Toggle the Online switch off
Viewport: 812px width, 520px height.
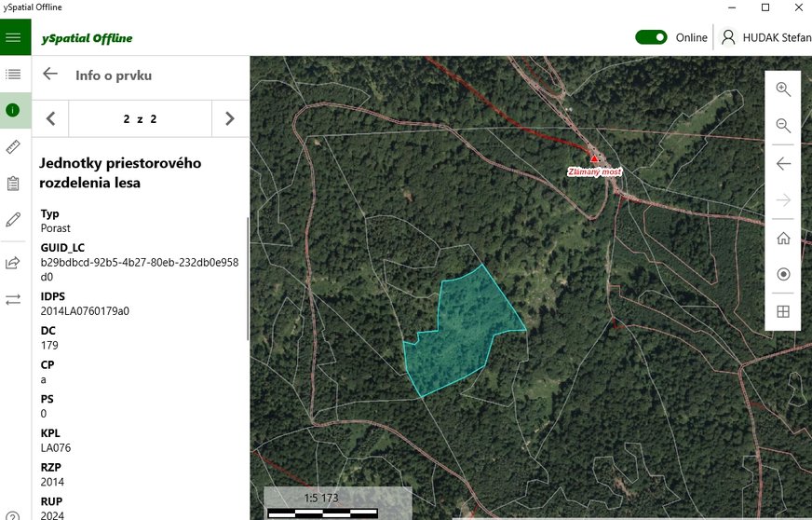pos(651,37)
